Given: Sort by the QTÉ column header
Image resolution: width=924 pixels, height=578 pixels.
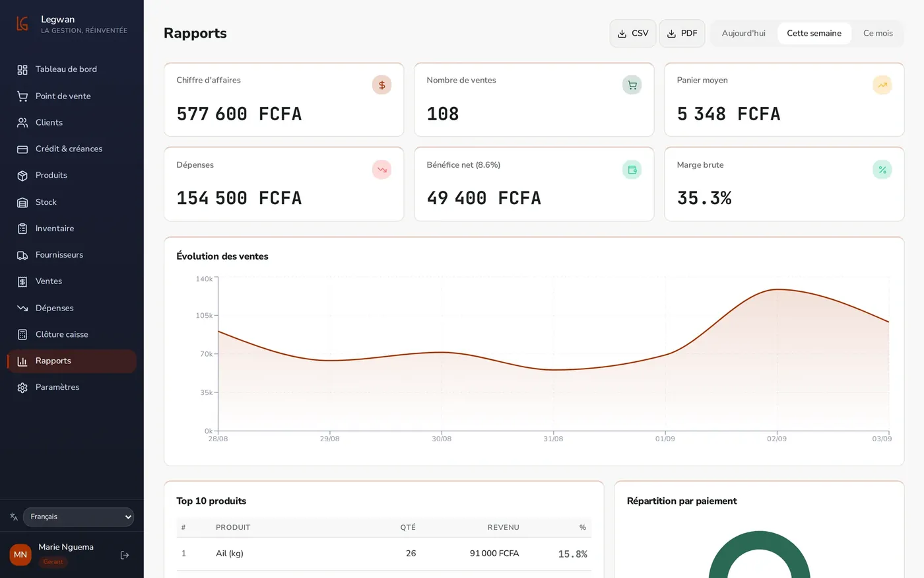Looking at the screenshot, I should pos(408,527).
